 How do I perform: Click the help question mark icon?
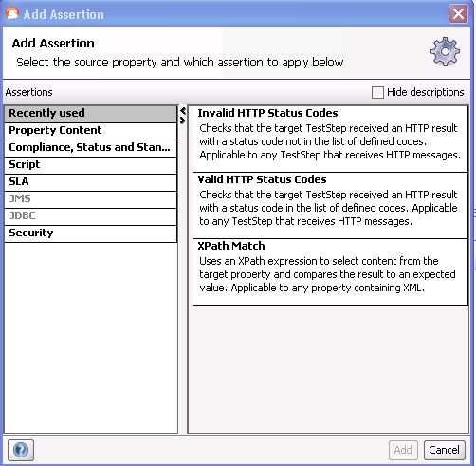coord(21,450)
